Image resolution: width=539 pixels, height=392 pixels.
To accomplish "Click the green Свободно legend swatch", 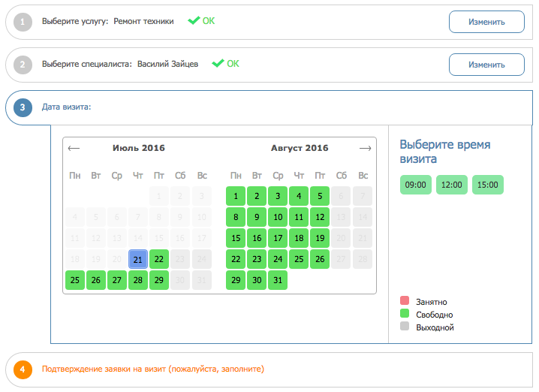I will [x=405, y=313].
